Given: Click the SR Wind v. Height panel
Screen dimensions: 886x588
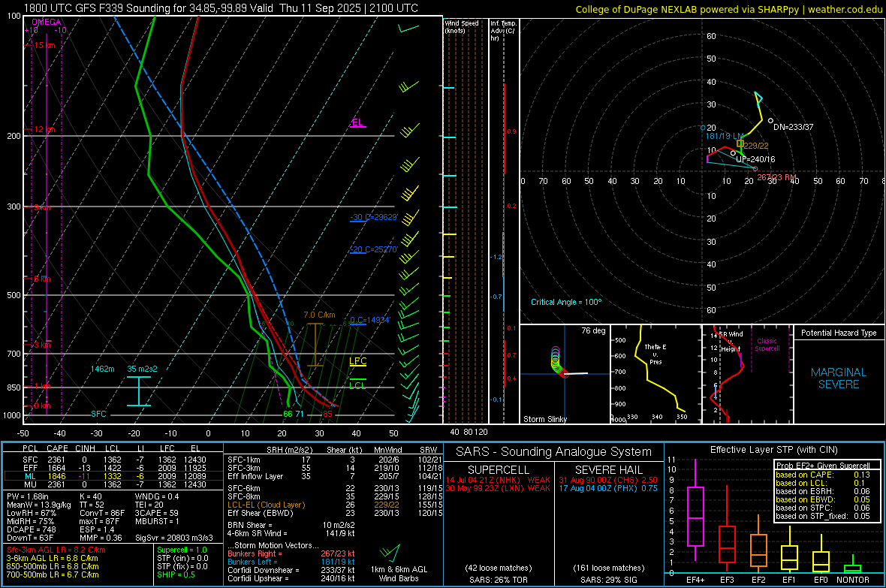Looking at the screenshot, I should 747,374.
